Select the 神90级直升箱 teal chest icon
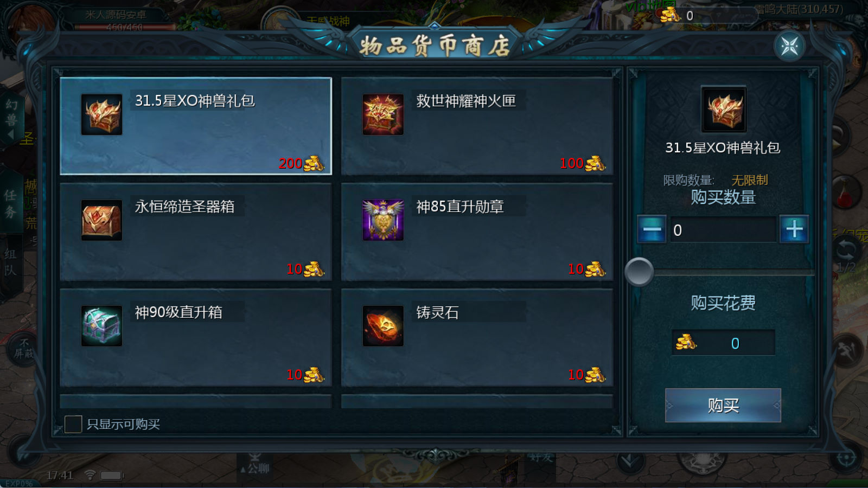The image size is (868, 488). tap(101, 326)
